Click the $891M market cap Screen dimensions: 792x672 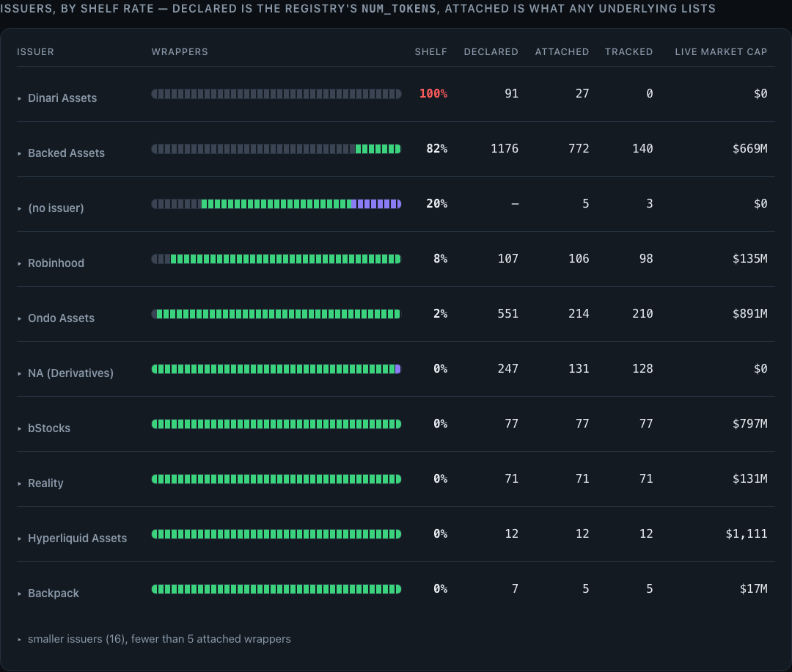pos(749,314)
